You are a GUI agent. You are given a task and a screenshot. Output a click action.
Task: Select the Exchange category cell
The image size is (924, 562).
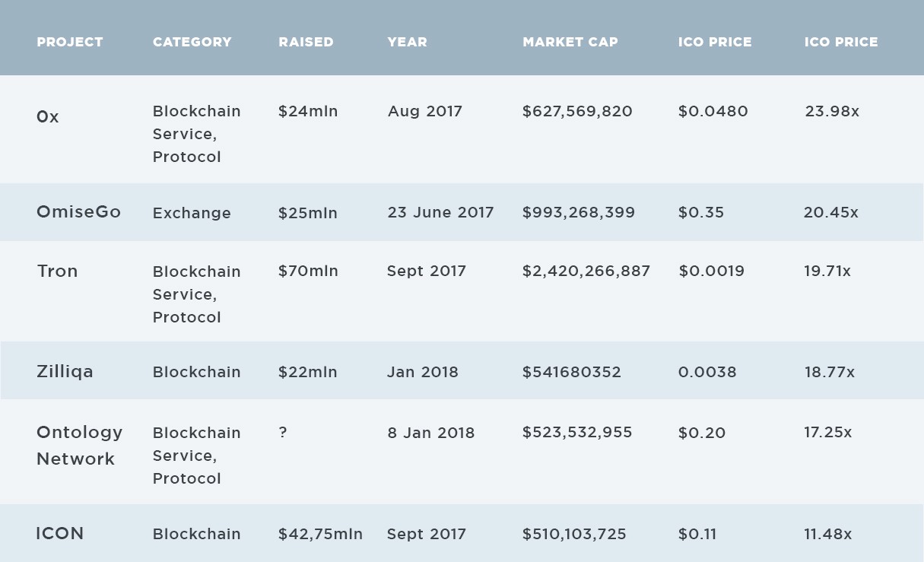[192, 213]
